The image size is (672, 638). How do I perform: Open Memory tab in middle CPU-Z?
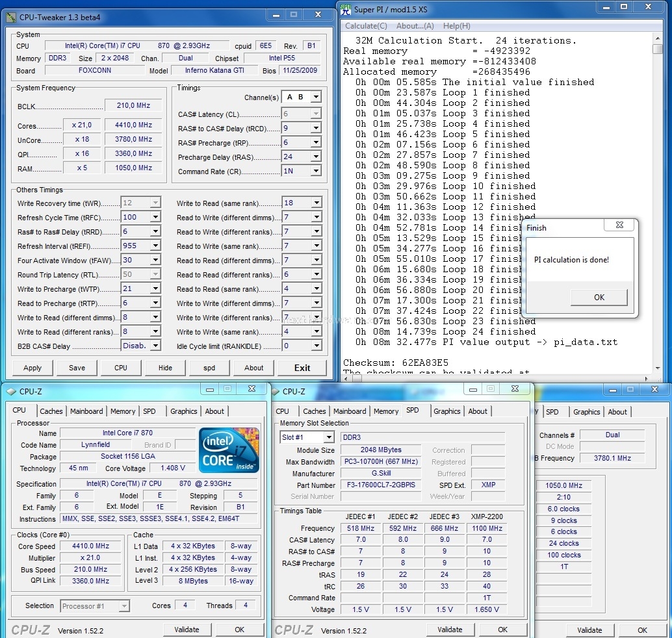pos(386,411)
